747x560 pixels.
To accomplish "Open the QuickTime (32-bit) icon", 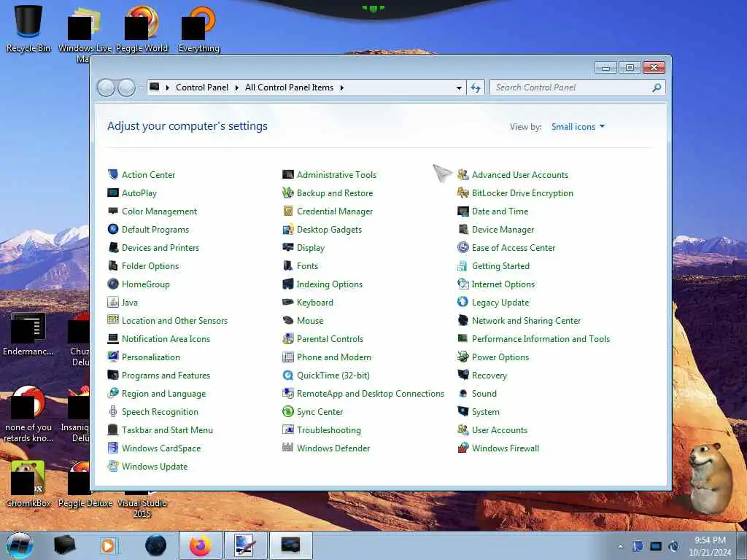I will [287, 376].
